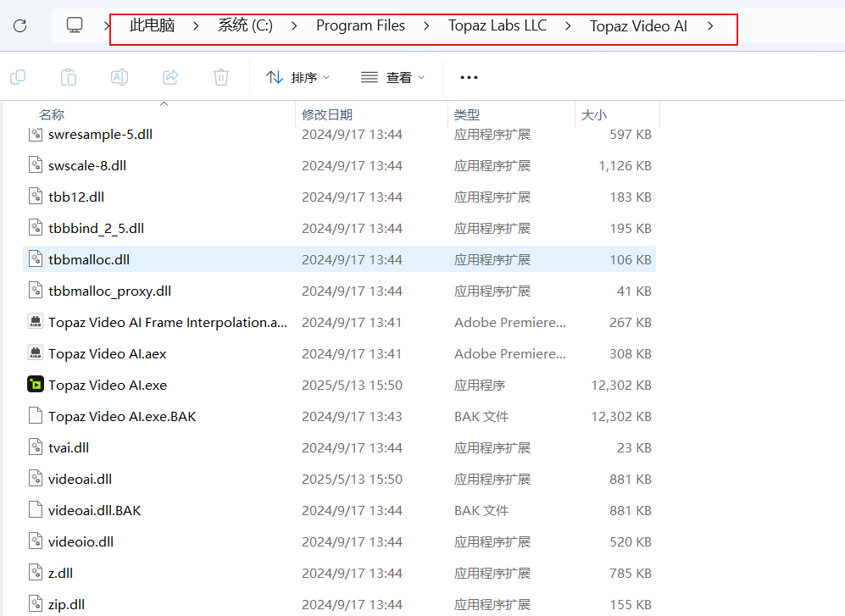Click the 23 KB size of tvai.dll
The height and width of the screenshot is (616, 845).
pos(634,447)
